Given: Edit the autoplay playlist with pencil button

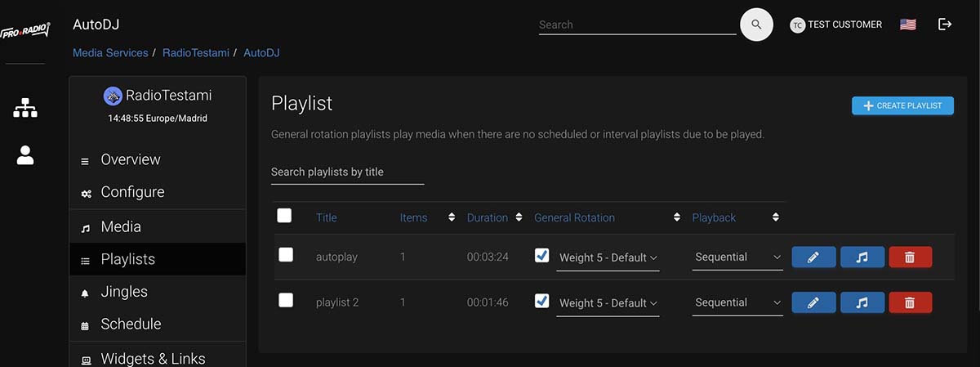Looking at the screenshot, I should (813, 257).
